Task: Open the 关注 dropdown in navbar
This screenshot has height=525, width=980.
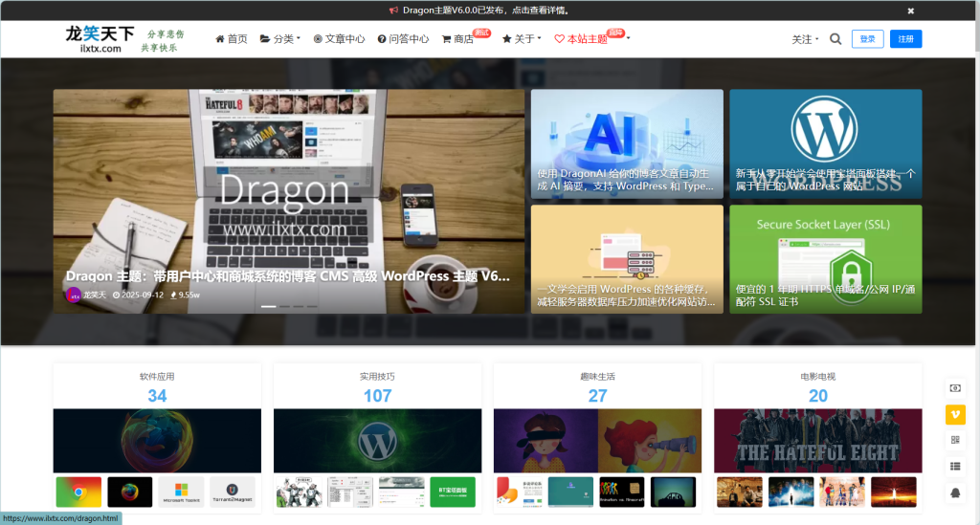Action: point(805,39)
